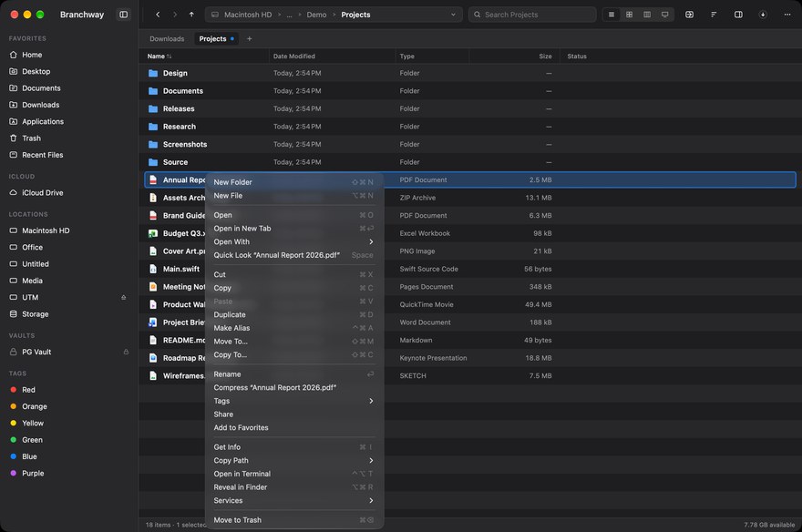Eject the UTM volume
This screenshot has height=532, width=802.
point(123,298)
